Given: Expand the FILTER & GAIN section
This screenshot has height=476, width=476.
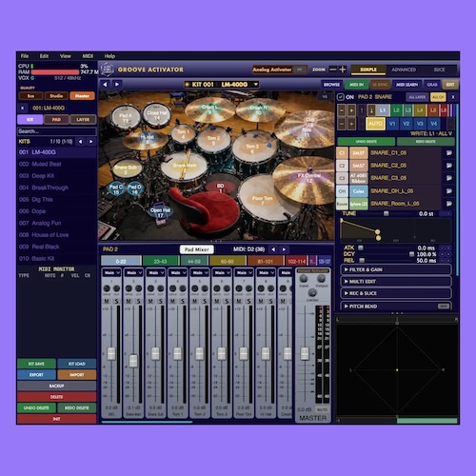Looking at the screenshot, I should click(396, 269).
